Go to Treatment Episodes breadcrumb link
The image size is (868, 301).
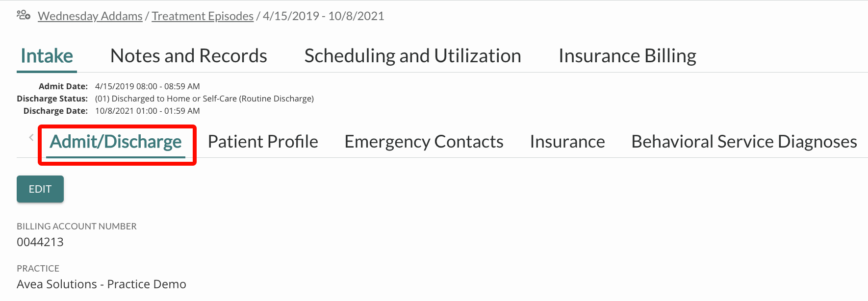(x=203, y=16)
